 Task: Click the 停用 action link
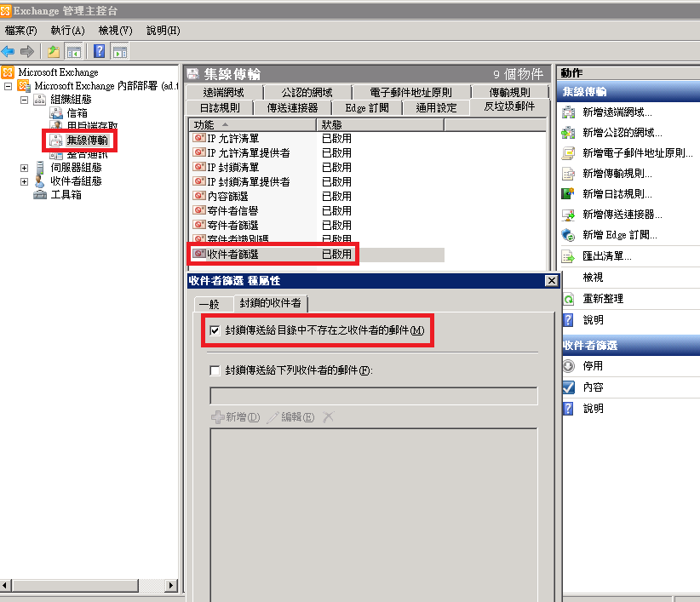(x=593, y=366)
